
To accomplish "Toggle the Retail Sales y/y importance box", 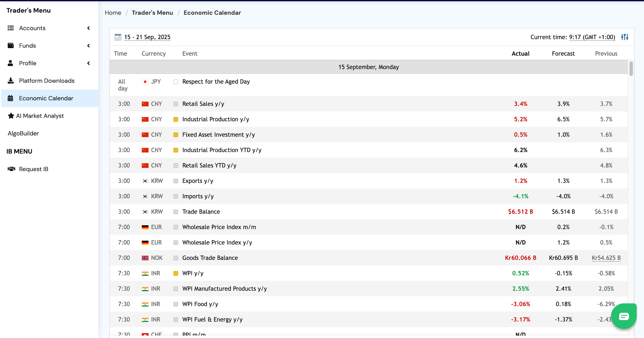I will point(176,104).
